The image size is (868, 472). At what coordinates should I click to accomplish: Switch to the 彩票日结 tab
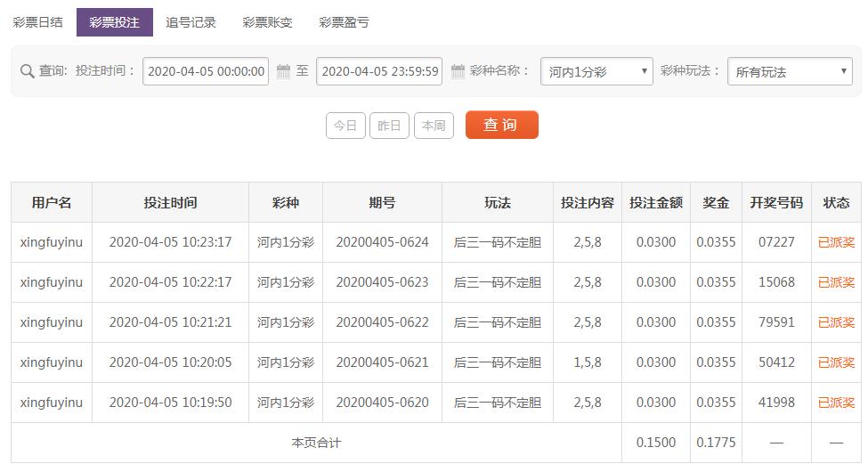(x=37, y=22)
